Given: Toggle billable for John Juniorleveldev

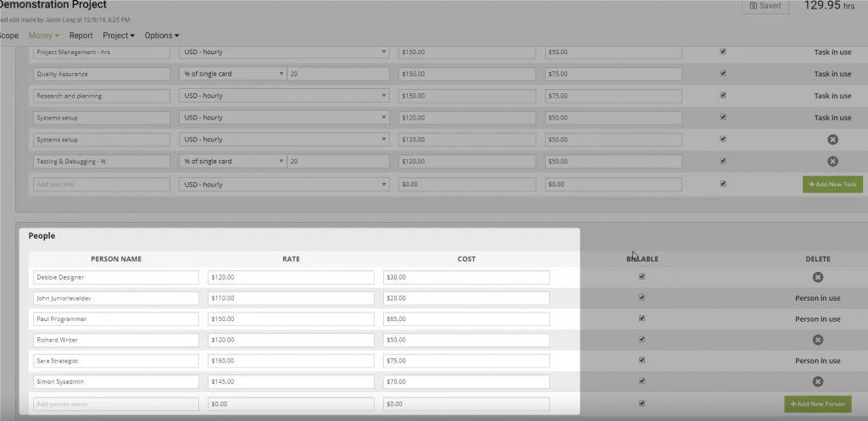Looking at the screenshot, I should (643, 297).
